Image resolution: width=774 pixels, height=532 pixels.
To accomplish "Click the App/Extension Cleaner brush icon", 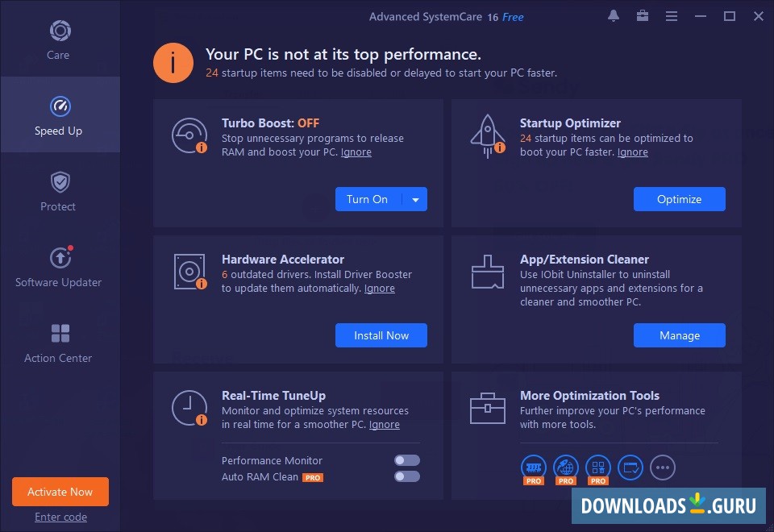I will pos(488,272).
